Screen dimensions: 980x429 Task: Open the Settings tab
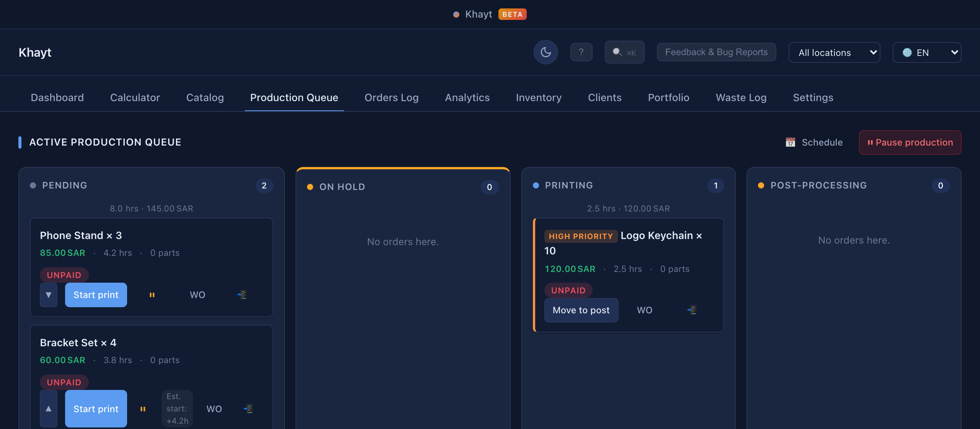[x=813, y=97]
